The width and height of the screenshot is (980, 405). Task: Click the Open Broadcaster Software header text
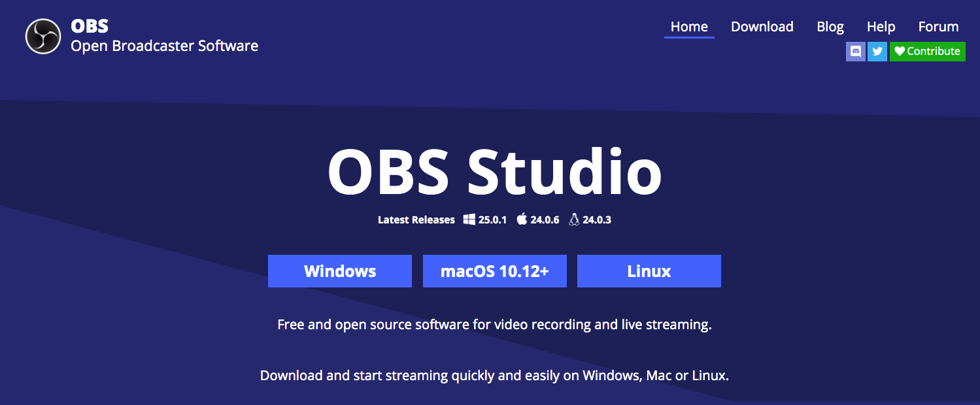164,46
